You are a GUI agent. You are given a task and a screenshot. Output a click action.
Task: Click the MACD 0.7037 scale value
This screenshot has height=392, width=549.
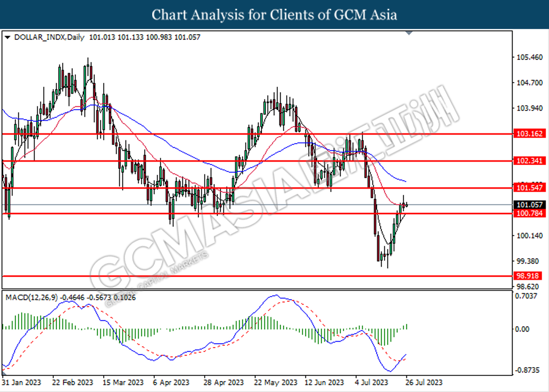tap(526, 296)
